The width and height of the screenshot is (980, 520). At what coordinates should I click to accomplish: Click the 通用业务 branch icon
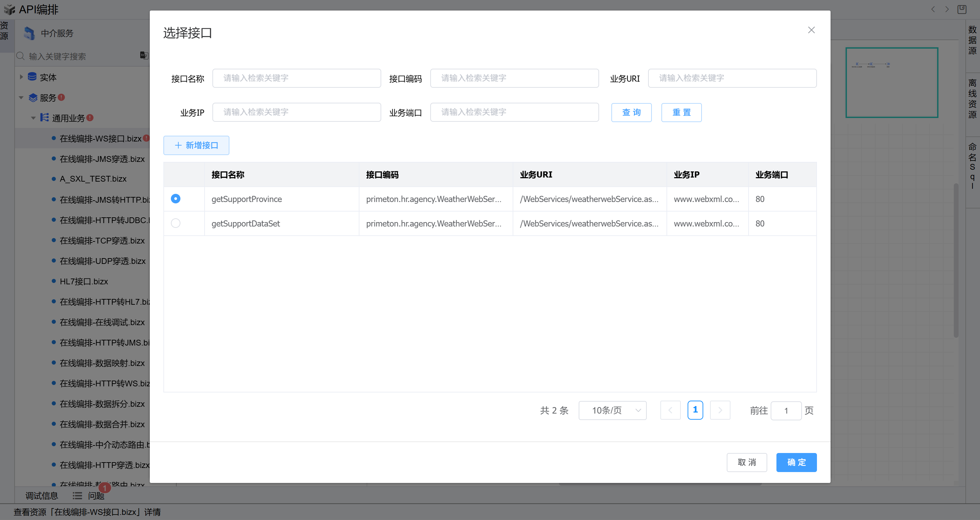click(45, 118)
